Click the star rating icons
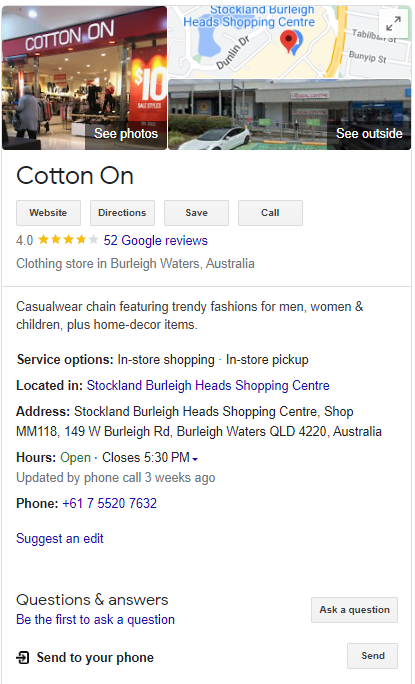This screenshot has width=415, height=684. [x=68, y=239]
